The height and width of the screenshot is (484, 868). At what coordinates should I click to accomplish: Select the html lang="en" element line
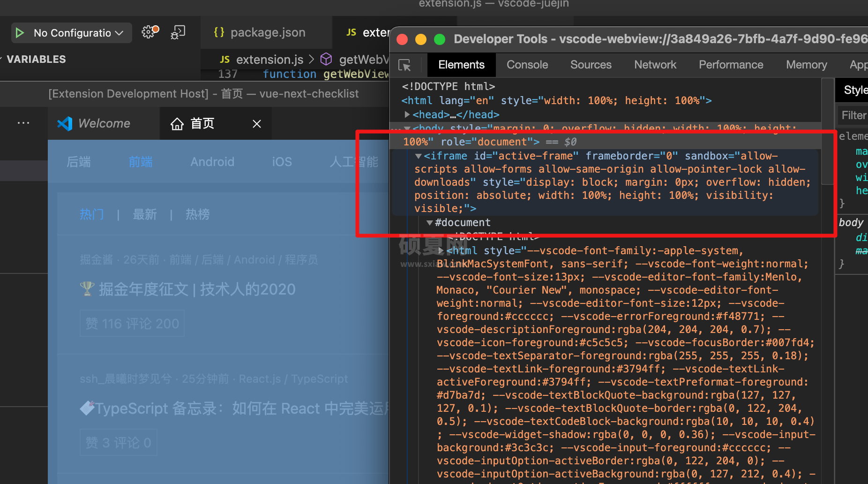pyautogui.click(x=556, y=100)
